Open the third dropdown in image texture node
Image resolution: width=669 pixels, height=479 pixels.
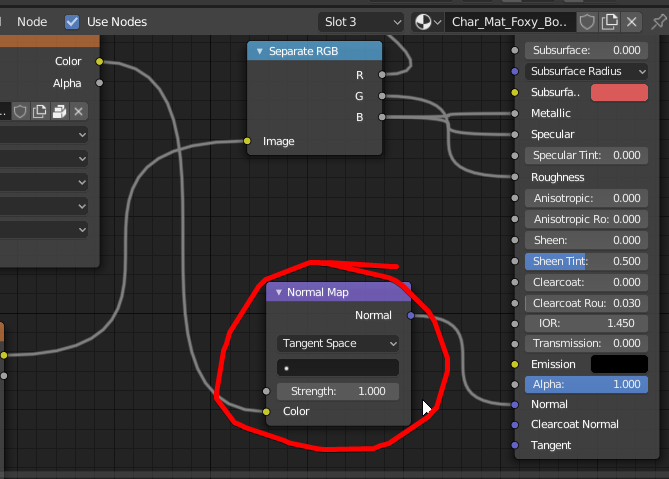(x=44, y=182)
